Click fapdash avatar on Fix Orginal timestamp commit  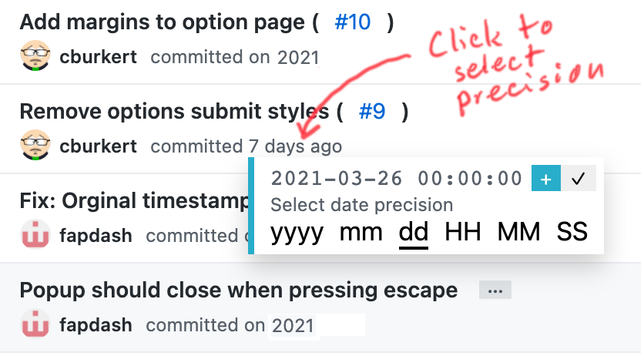[35, 234]
